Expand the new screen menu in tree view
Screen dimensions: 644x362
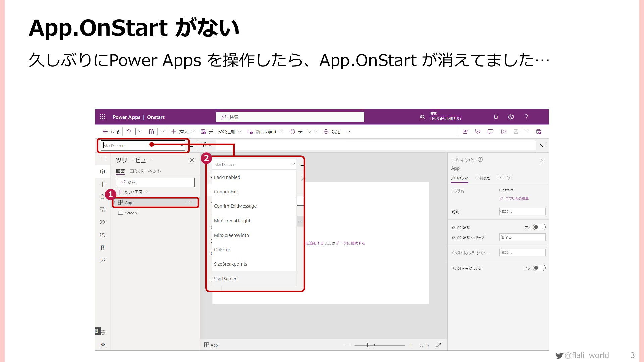147,192
